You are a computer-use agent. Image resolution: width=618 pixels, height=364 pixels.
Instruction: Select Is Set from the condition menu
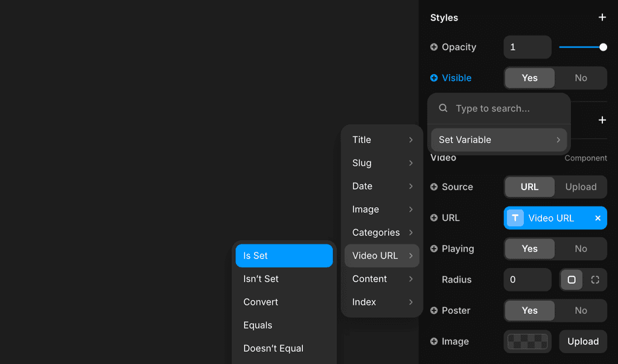click(x=284, y=255)
